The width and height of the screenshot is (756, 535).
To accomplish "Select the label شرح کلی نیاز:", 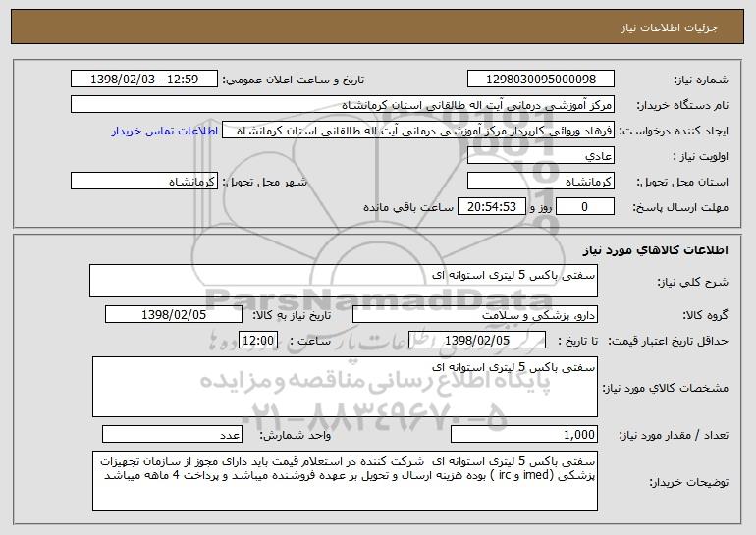I will (693, 282).
